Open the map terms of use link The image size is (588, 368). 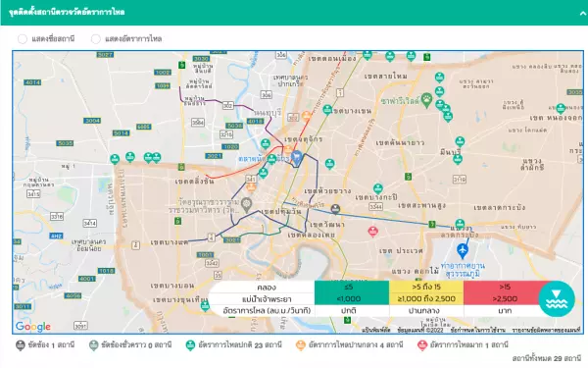tap(478, 330)
